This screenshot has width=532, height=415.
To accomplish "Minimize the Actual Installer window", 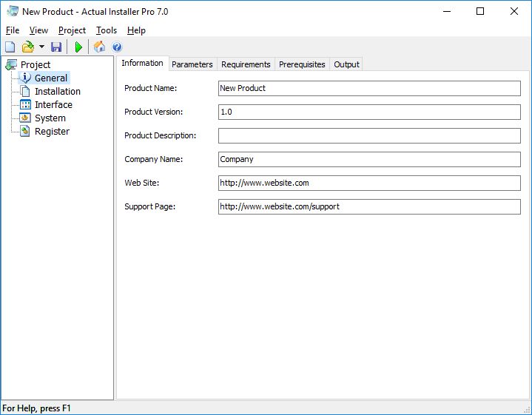I will coord(447,11).
